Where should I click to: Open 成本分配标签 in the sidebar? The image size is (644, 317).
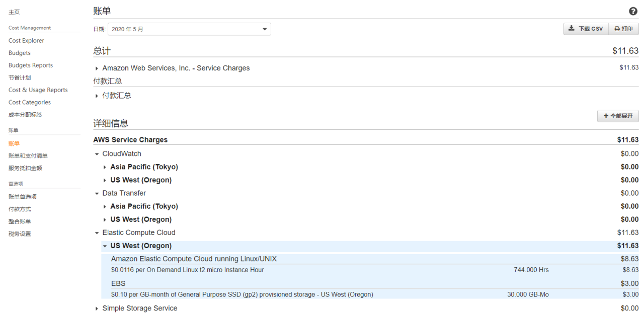(25, 115)
